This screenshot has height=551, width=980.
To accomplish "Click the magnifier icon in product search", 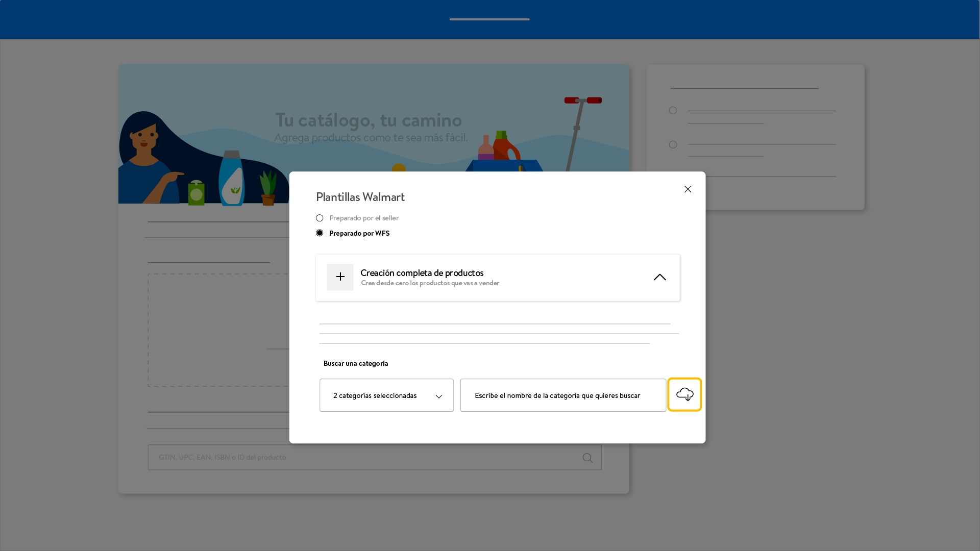I will 587,458.
